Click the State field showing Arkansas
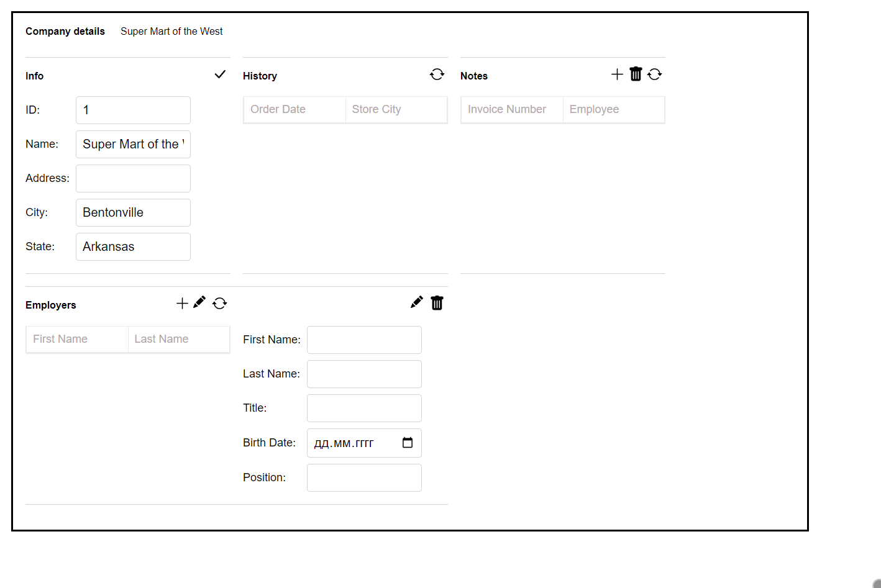 [133, 247]
